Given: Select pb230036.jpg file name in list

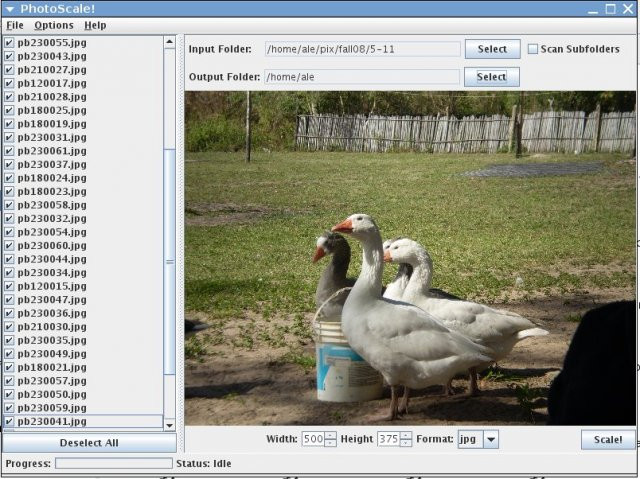Looking at the screenshot, I should [x=52, y=313].
